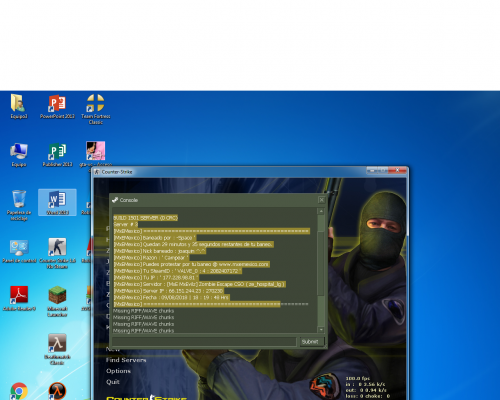Open the Adobe Reader 9 desktop shortcut

click(19, 299)
